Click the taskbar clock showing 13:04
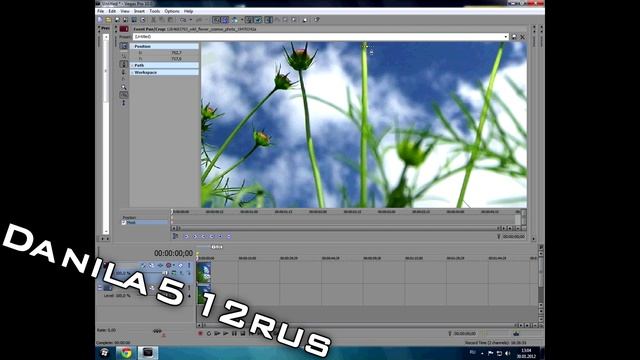640x360 pixels. click(527, 353)
